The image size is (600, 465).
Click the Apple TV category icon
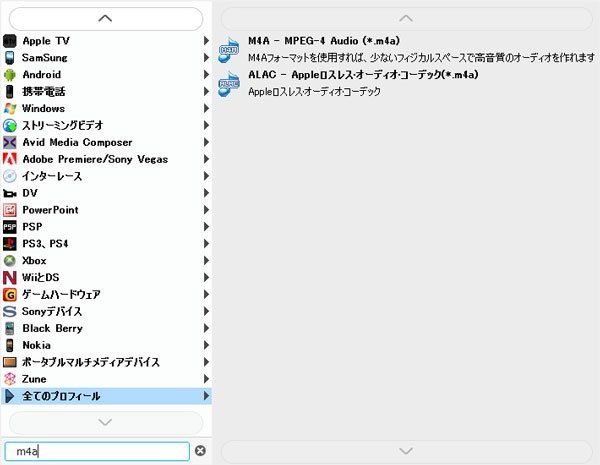[10, 41]
